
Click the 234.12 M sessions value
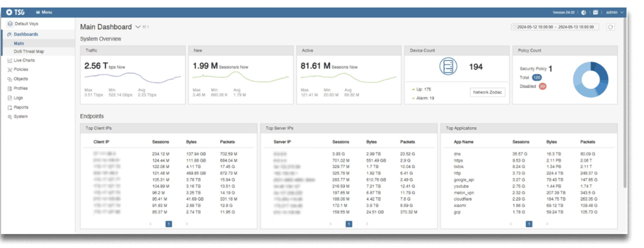coord(160,154)
